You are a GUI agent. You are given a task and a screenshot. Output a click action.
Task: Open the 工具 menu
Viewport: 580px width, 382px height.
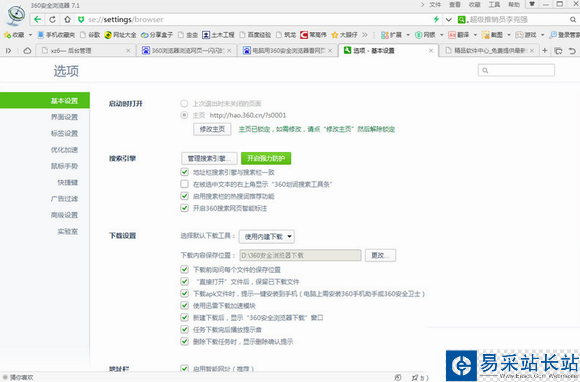click(x=494, y=4)
